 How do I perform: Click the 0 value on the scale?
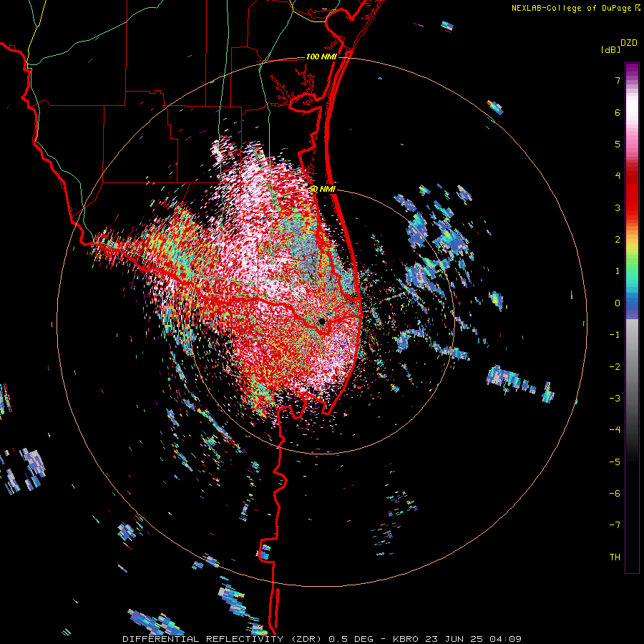click(x=618, y=303)
